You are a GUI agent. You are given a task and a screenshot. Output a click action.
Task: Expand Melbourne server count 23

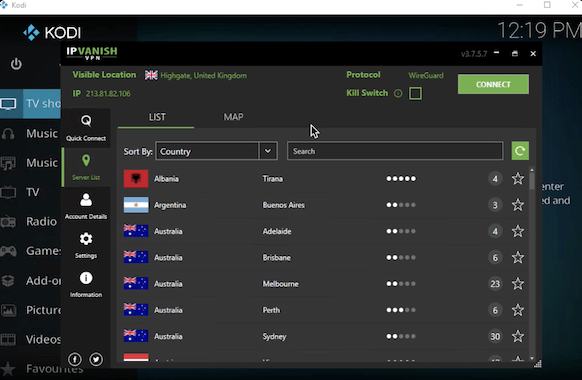click(x=495, y=284)
